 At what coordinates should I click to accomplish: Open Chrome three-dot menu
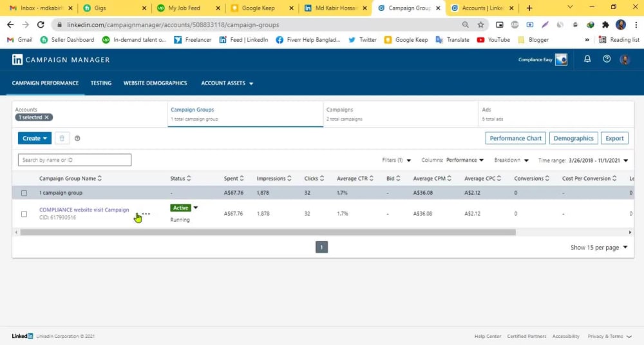(x=636, y=25)
